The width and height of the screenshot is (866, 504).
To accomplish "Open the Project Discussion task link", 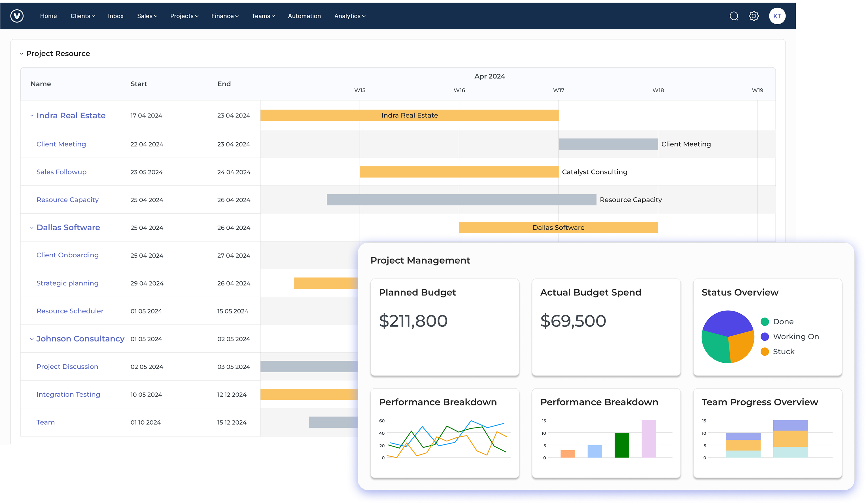I will coord(67,367).
